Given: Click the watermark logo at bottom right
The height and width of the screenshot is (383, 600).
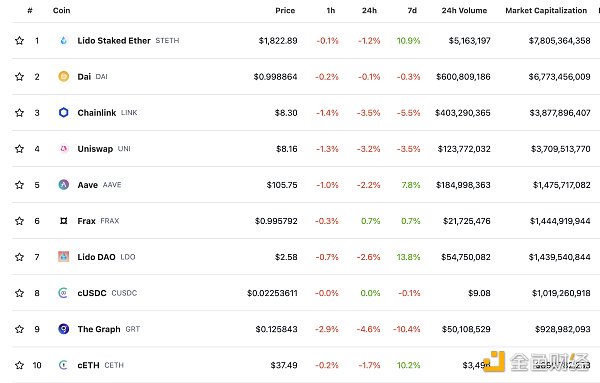Looking at the screenshot, I should [x=536, y=362].
